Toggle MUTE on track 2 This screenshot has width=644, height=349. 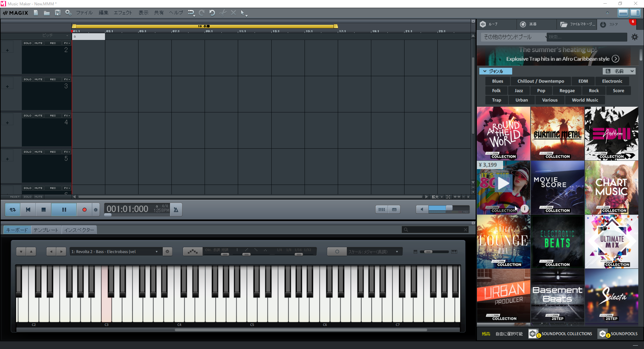[39, 43]
